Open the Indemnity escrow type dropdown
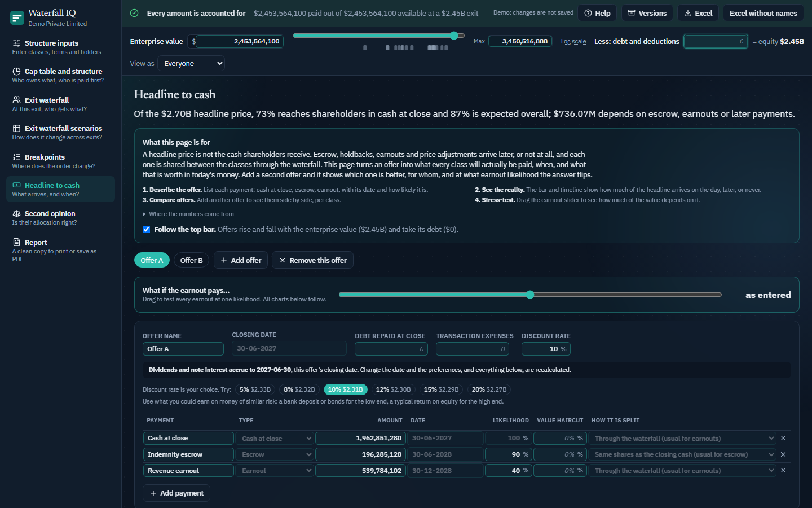812x508 pixels. pos(276,454)
